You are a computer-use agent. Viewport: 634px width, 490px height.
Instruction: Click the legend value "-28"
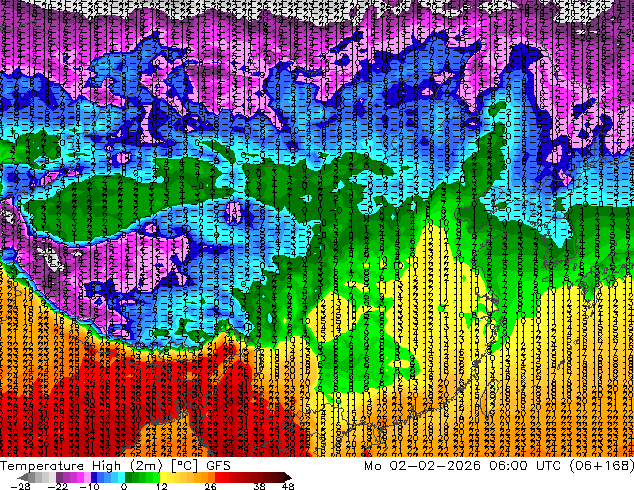click(x=21, y=486)
